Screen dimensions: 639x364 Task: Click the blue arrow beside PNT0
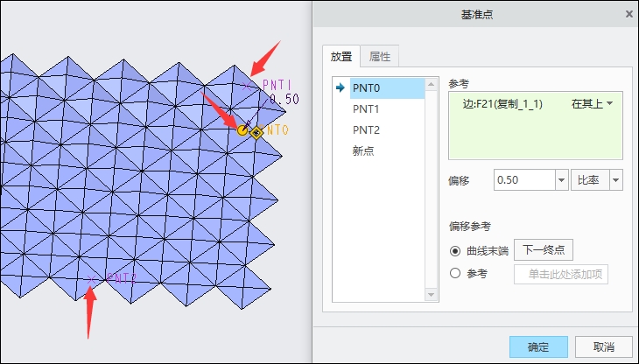(341, 87)
